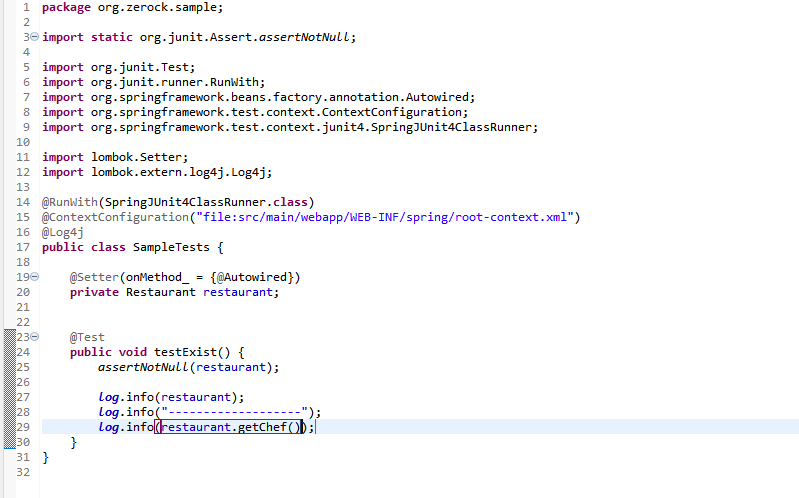Click the 'static' keyword on line 3
The image size is (799, 498).
click(x=112, y=37)
